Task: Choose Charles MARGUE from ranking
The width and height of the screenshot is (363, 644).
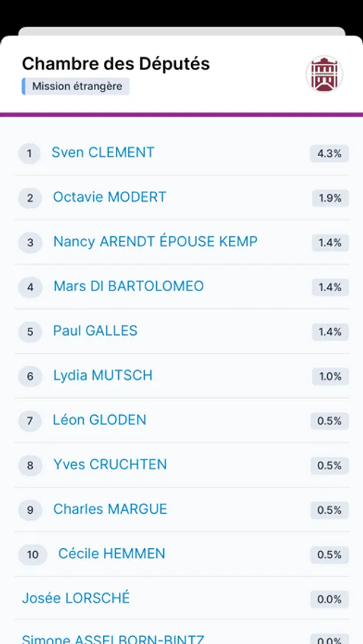Action: [x=110, y=509]
